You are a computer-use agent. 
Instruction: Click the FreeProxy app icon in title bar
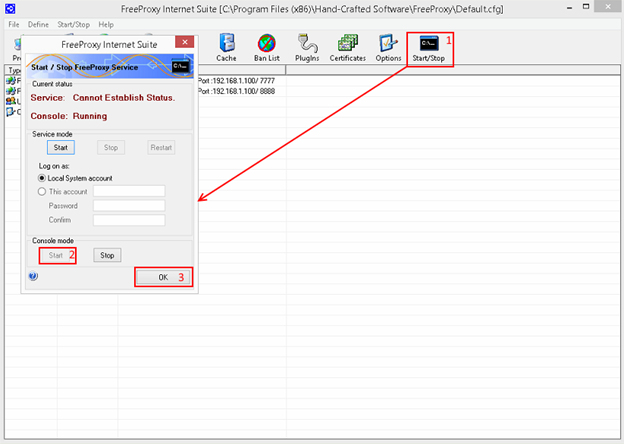pyautogui.click(x=10, y=8)
